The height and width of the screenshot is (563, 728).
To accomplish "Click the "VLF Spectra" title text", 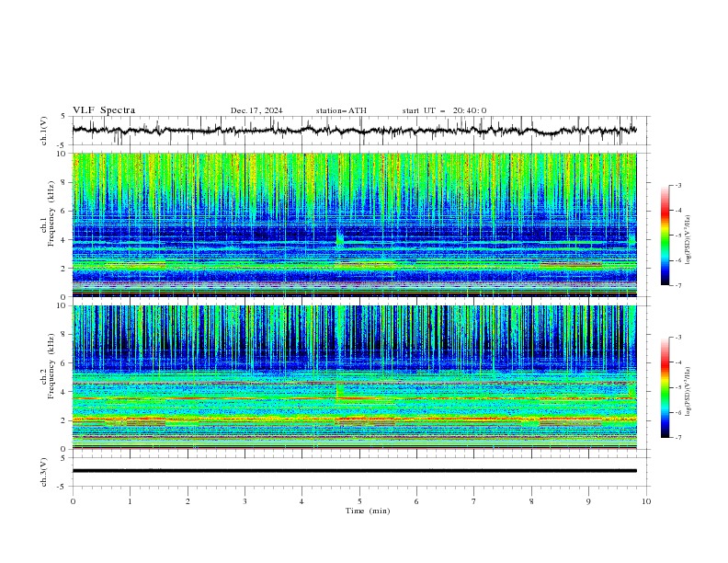I will [x=104, y=110].
